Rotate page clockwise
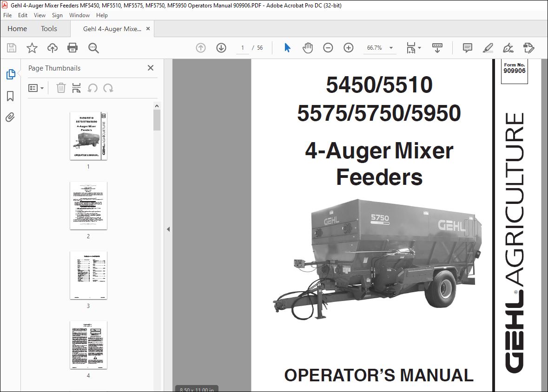 click(x=108, y=88)
